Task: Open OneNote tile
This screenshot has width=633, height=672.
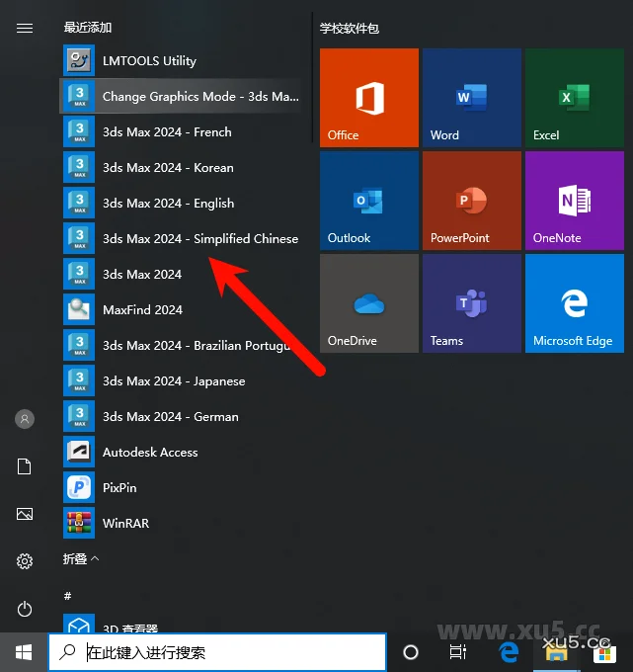Action: (x=574, y=201)
